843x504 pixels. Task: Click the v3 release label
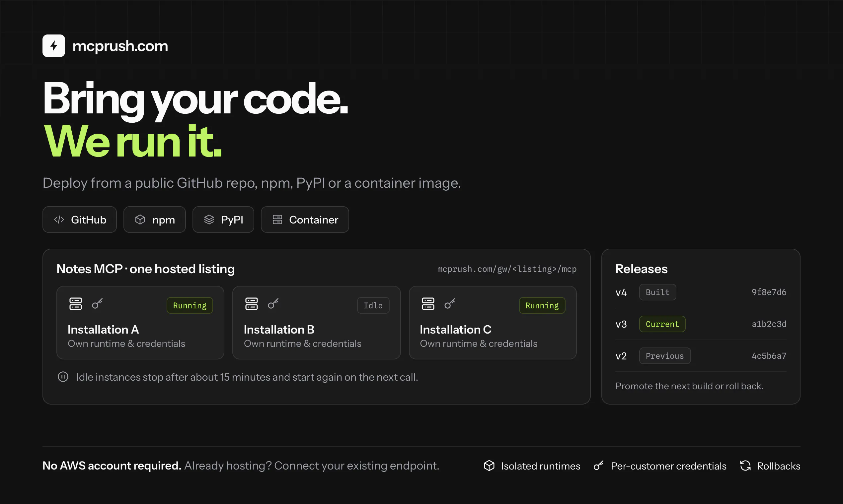point(621,324)
